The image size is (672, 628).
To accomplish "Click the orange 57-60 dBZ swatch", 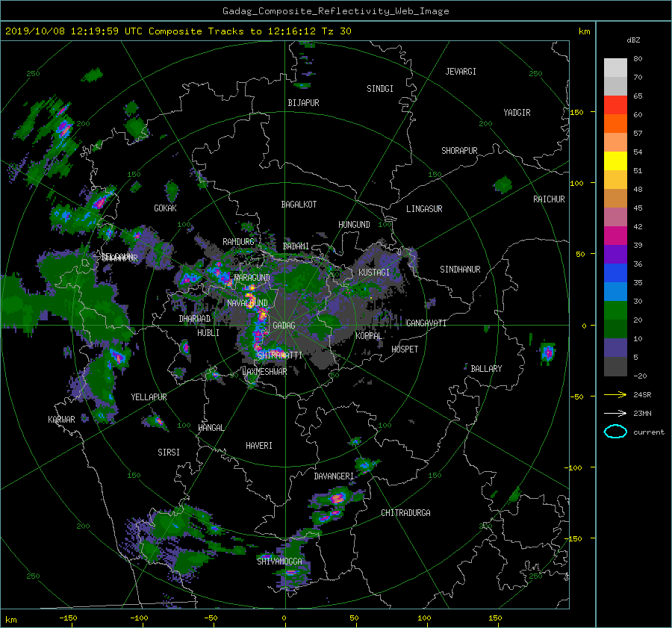I will 615,124.
